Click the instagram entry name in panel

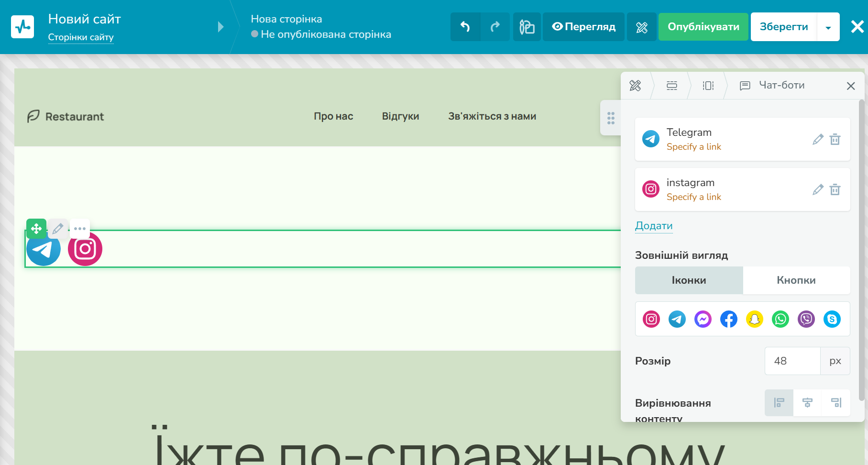[691, 183]
